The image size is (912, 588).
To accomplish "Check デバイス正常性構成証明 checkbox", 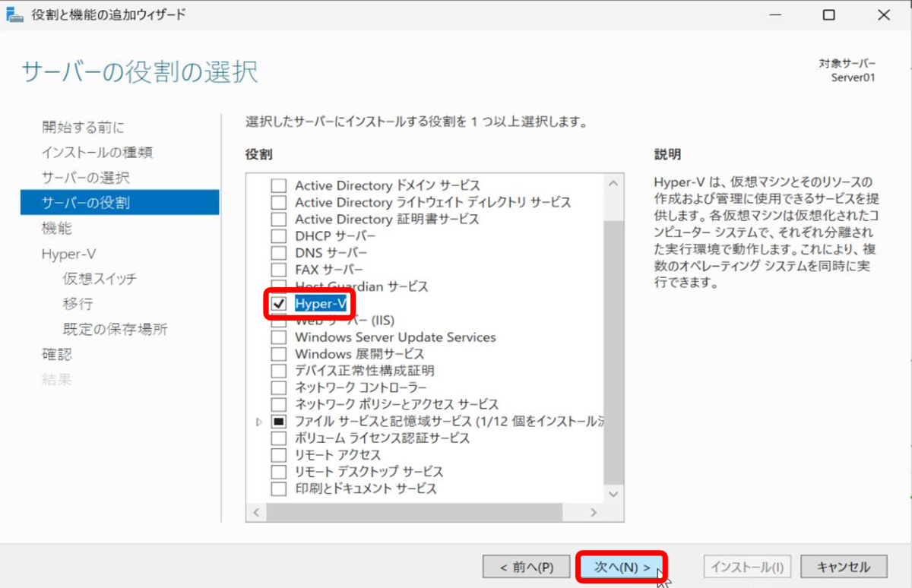I will pos(279,371).
